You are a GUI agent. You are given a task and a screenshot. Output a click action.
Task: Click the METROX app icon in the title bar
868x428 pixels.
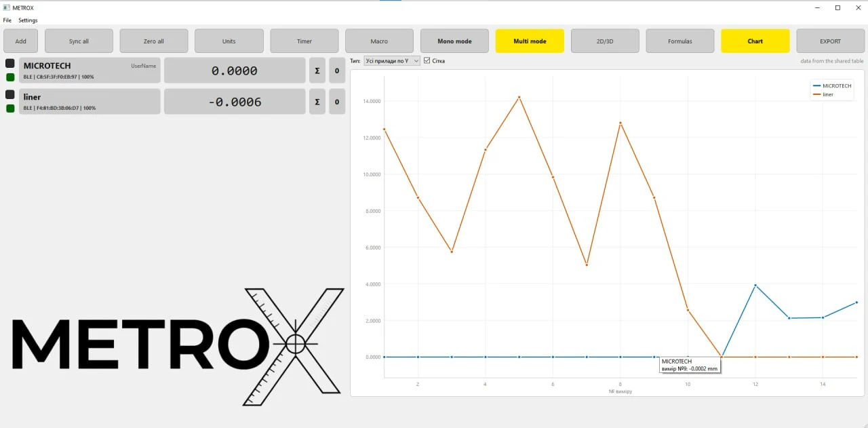coord(6,7)
